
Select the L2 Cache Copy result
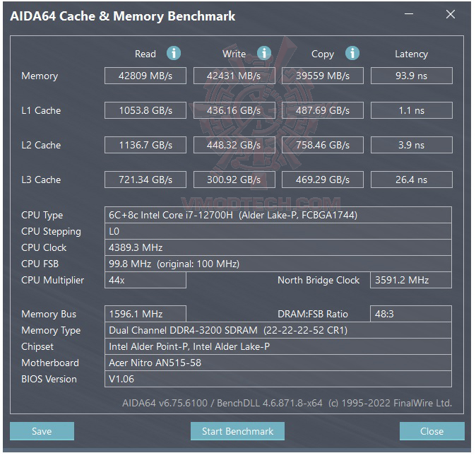point(323,145)
